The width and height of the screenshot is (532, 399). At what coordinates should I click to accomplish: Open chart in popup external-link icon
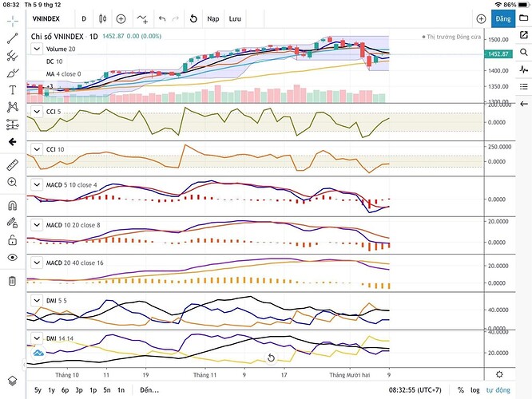(x=524, y=34)
